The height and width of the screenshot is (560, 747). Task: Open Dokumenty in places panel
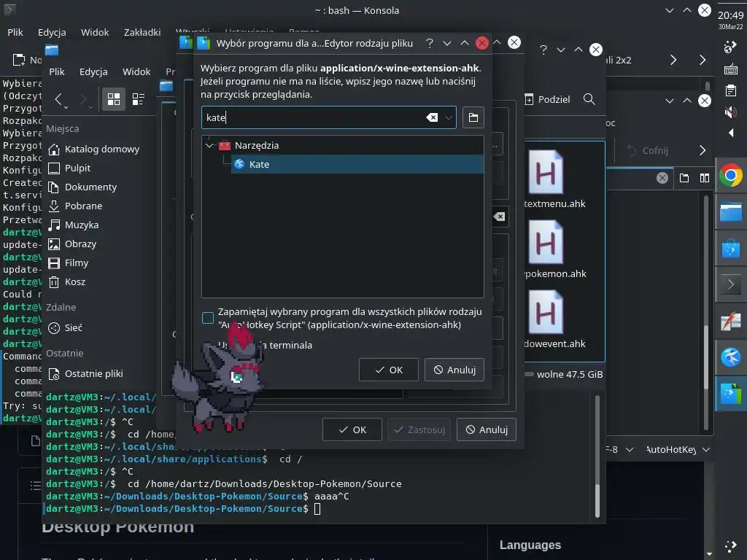[x=82, y=187]
